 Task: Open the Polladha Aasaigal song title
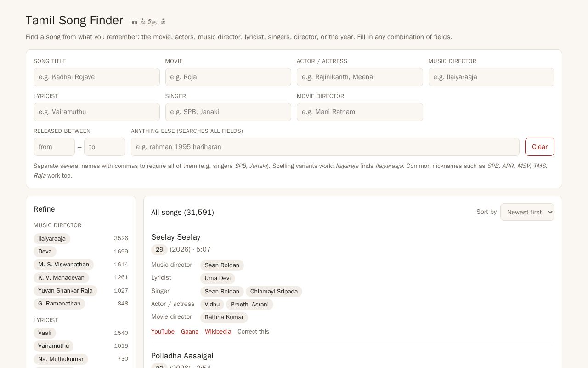tap(182, 356)
